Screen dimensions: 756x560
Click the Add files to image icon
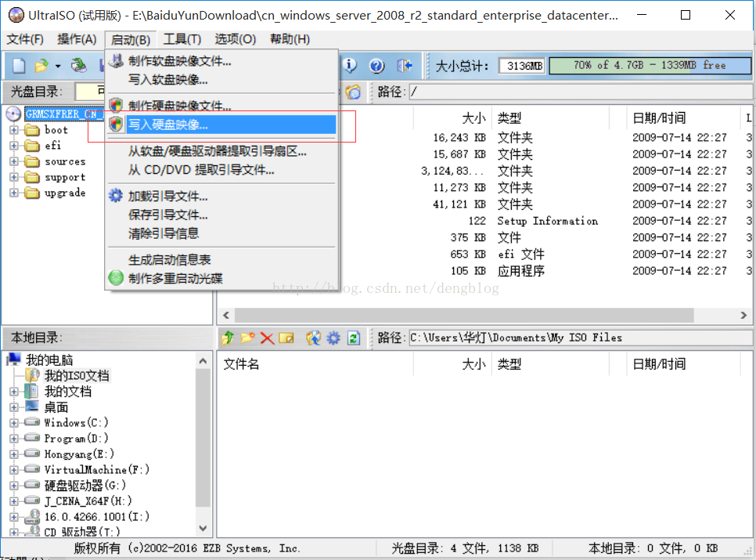coord(313,338)
